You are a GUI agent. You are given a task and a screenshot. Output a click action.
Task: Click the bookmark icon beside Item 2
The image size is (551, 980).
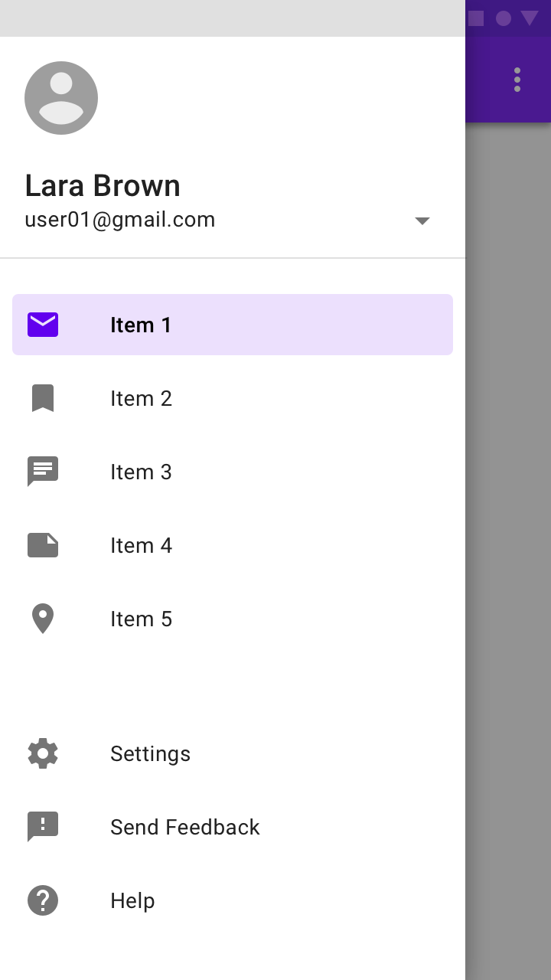tap(43, 398)
